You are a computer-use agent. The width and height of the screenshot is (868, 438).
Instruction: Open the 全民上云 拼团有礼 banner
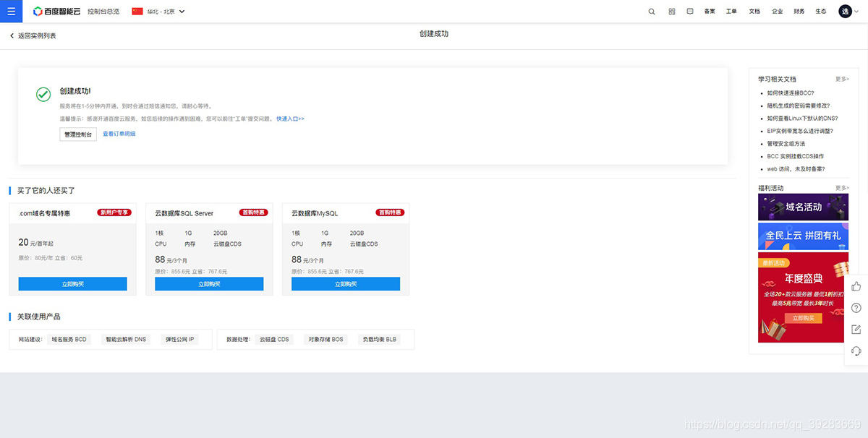[x=803, y=236]
